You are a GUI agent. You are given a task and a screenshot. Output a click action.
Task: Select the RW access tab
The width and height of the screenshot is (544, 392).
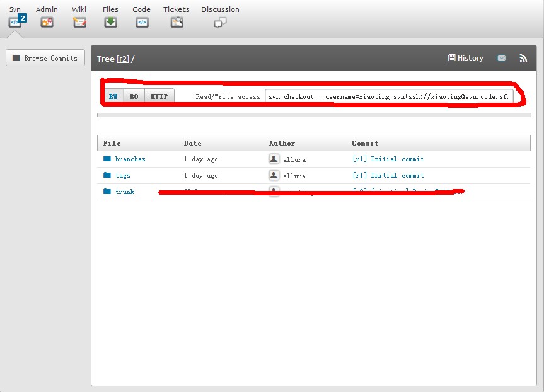[x=113, y=96]
